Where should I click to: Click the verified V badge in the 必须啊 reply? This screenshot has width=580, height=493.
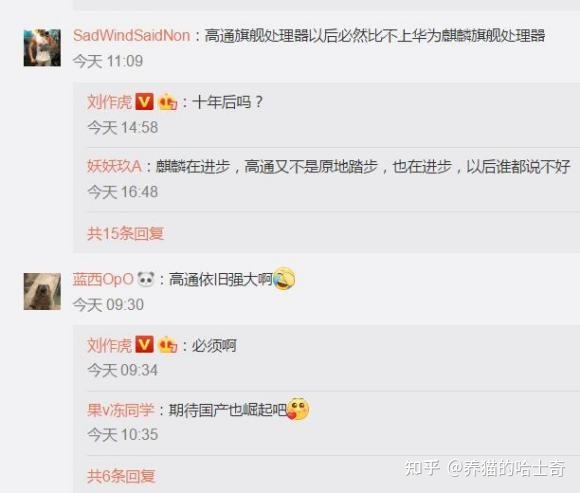[x=144, y=345]
